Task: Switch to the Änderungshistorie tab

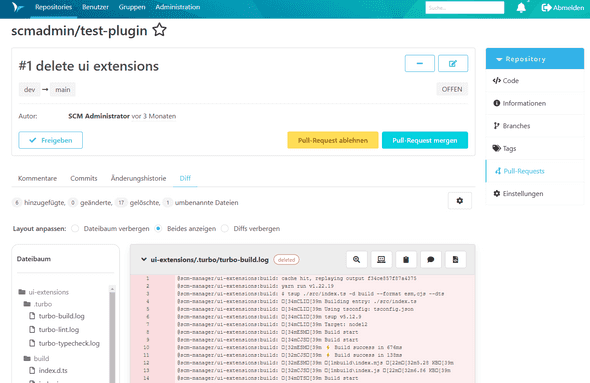Action: 138,178
